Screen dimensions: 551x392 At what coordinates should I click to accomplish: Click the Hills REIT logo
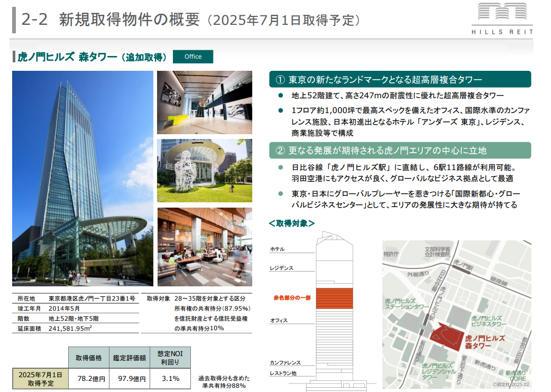[502, 18]
